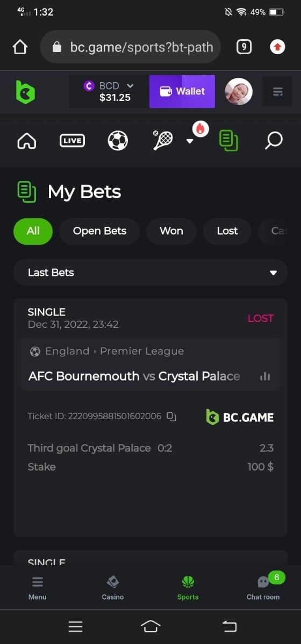Image resolution: width=301 pixels, height=644 pixels.
Task: Select the tennis racket sport icon
Action: [162, 141]
